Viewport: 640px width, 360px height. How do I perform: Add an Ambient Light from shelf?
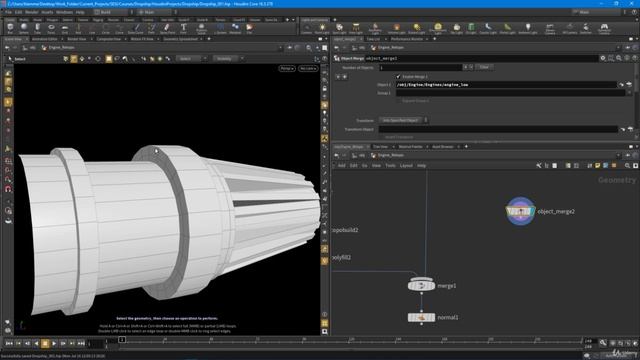coord(527,28)
